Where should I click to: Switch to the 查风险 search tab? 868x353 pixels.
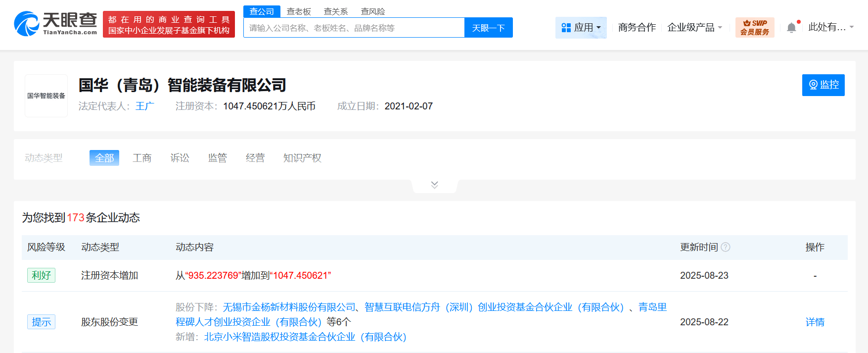pyautogui.click(x=373, y=11)
